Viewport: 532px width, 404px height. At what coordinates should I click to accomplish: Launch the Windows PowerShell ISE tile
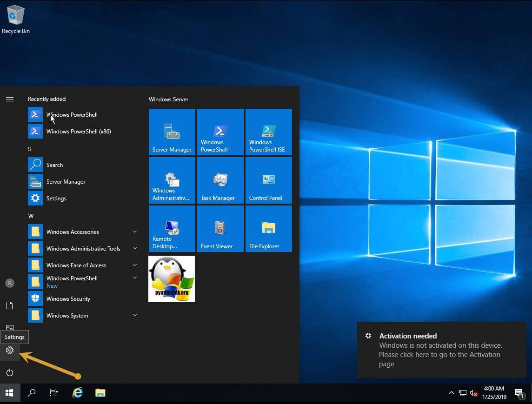click(x=268, y=132)
